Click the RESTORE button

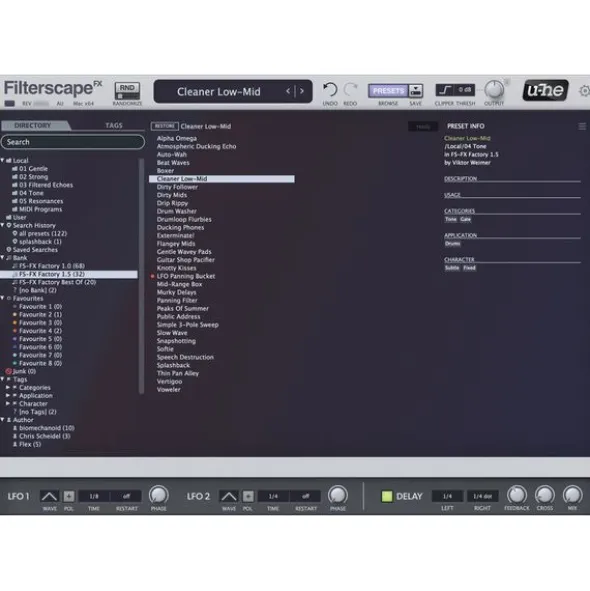click(164, 126)
